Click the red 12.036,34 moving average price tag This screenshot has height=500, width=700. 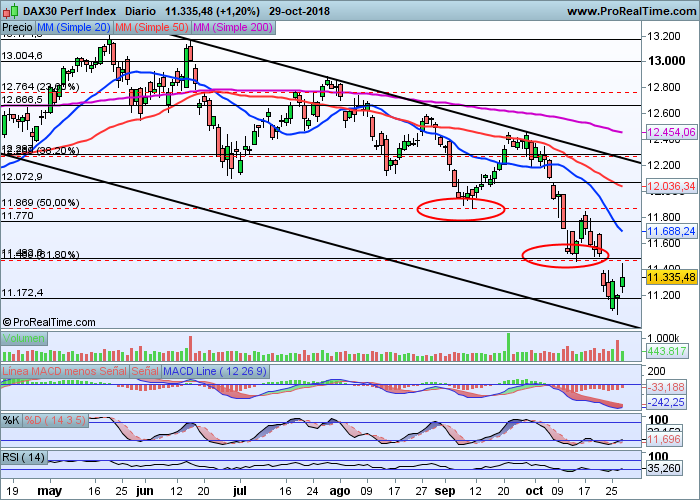[x=670, y=186]
